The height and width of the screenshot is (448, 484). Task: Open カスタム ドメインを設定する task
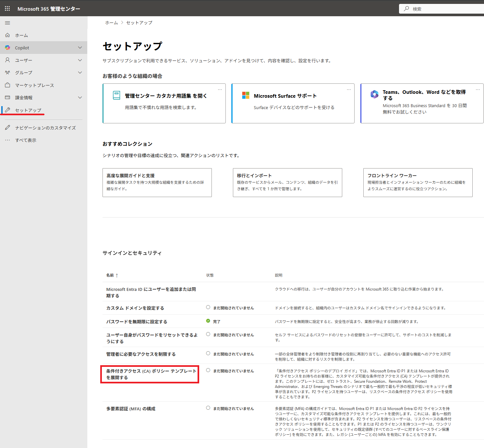point(135,308)
